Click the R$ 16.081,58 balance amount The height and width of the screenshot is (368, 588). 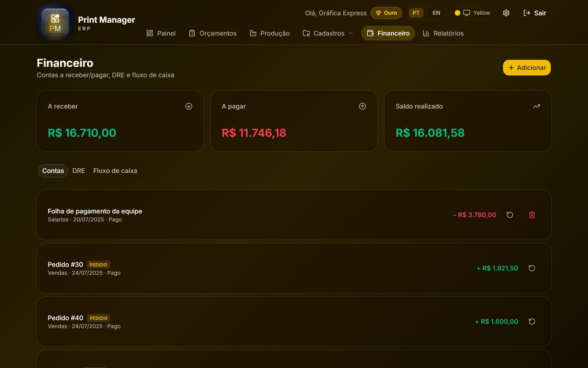pos(430,133)
